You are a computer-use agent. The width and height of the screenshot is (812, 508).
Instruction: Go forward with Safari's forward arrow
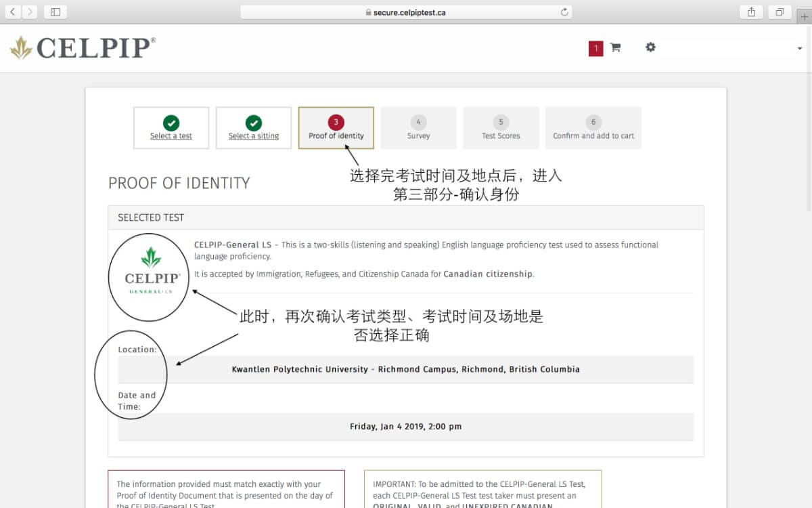(30, 12)
